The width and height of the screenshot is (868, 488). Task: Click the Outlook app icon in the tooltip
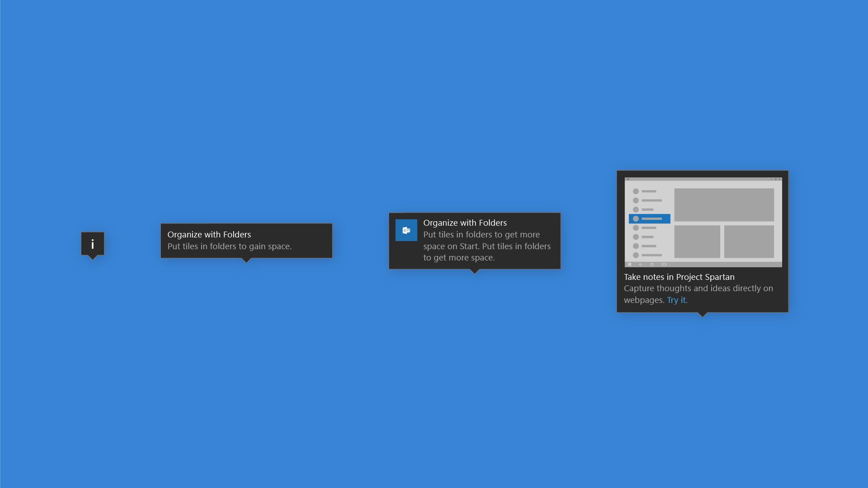(x=406, y=230)
